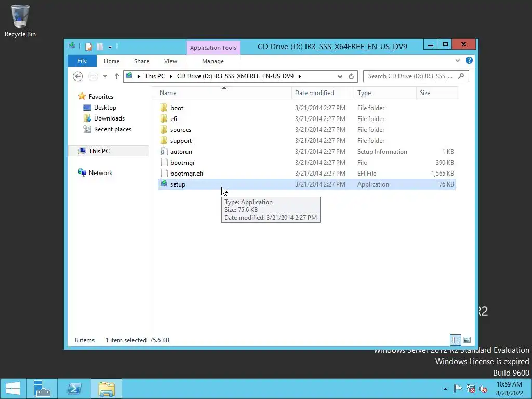Open the recent locations dropdown arrow
This screenshot has height=399, width=532.
pyautogui.click(x=105, y=76)
